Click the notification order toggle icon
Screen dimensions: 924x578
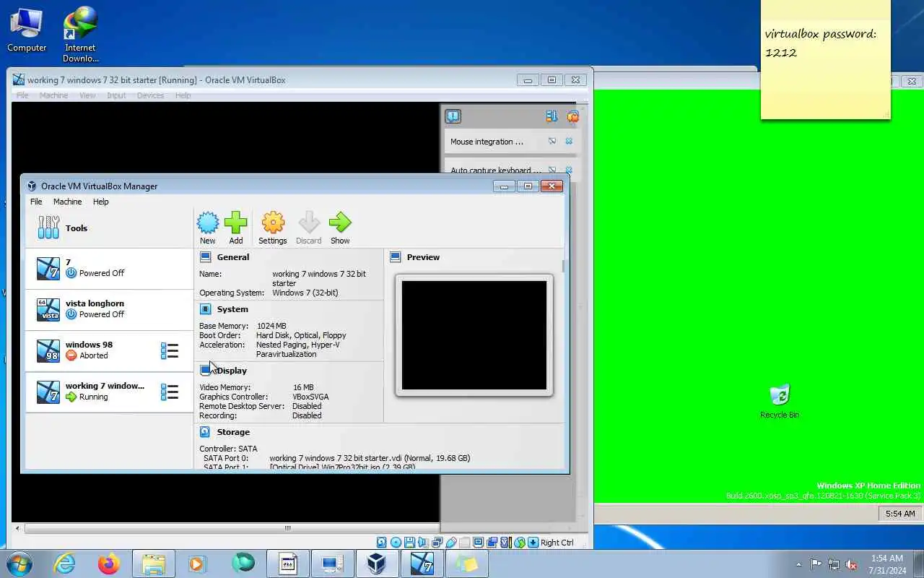(552, 116)
